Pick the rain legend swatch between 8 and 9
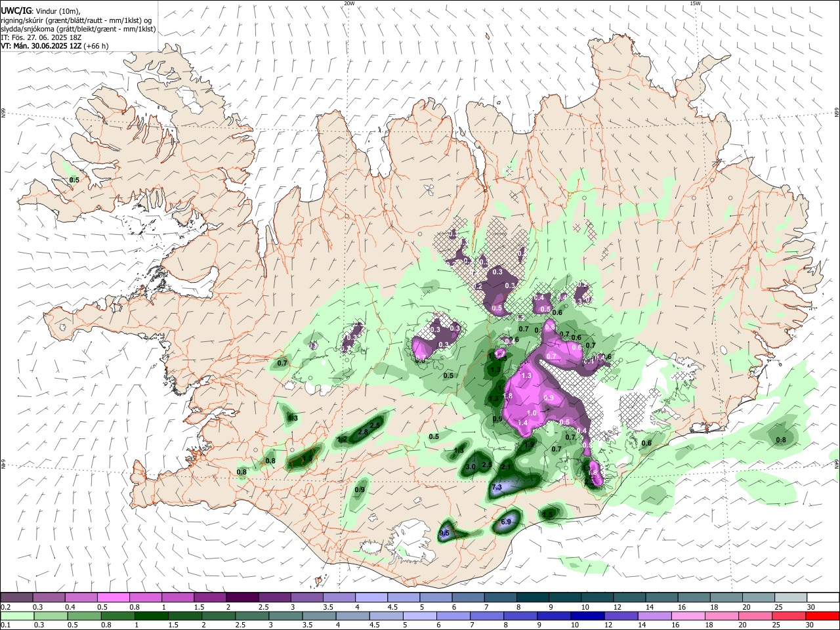 pos(519,616)
